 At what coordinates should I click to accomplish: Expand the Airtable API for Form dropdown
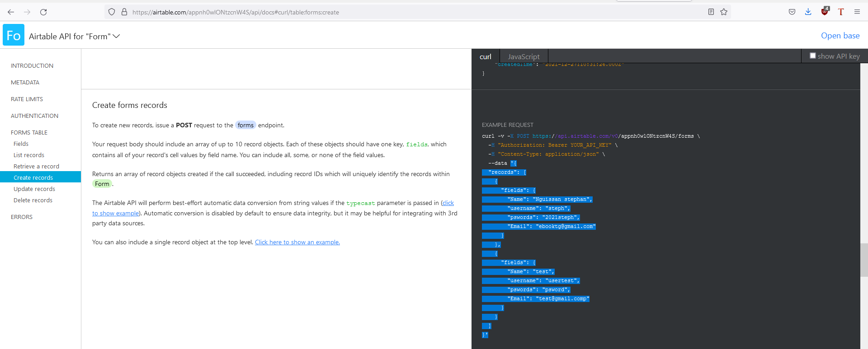[x=75, y=36]
